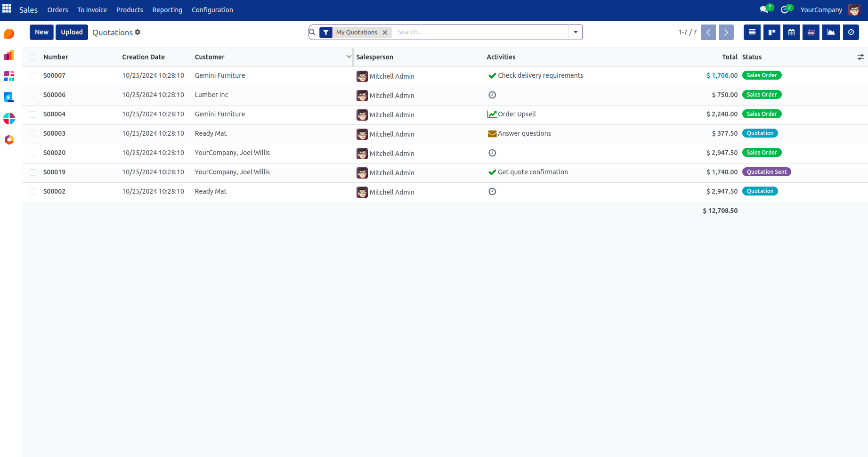
Task: Open the Quotations gear settings
Action: (138, 32)
